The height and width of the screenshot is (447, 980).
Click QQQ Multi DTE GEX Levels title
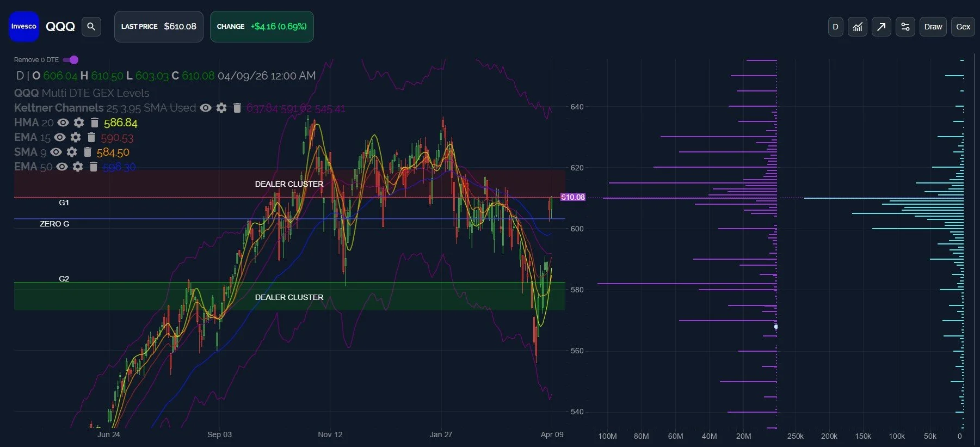point(82,93)
